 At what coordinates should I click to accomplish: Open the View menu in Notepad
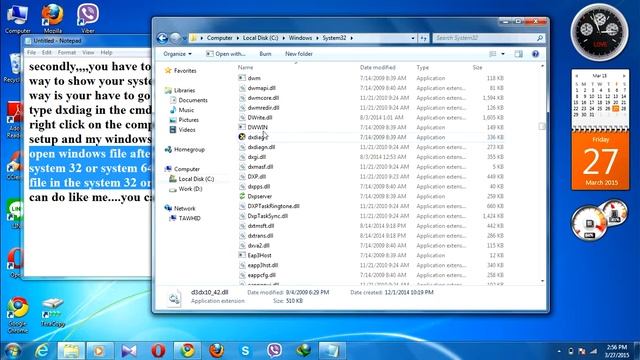tap(88, 53)
